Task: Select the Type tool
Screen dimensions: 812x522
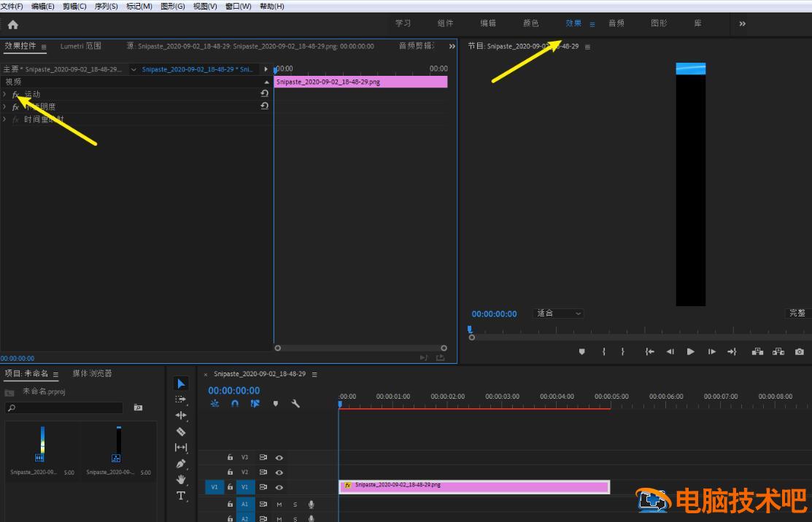Action: [x=181, y=496]
